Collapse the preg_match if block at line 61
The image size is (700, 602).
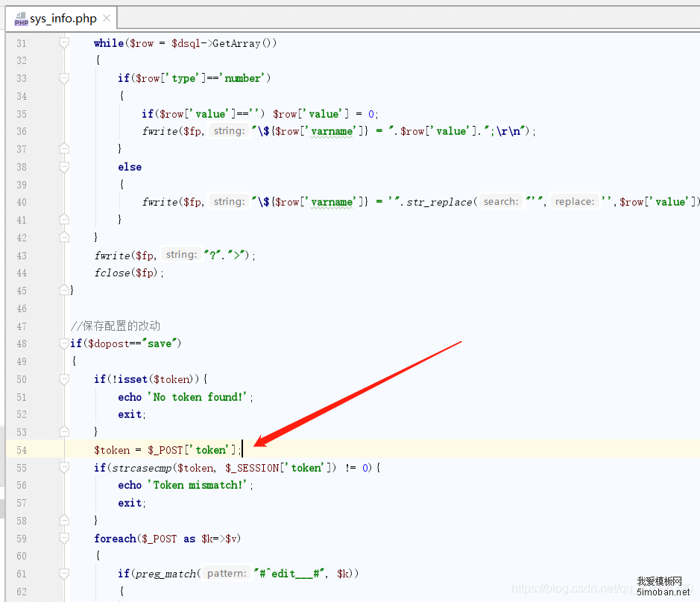click(65, 574)
